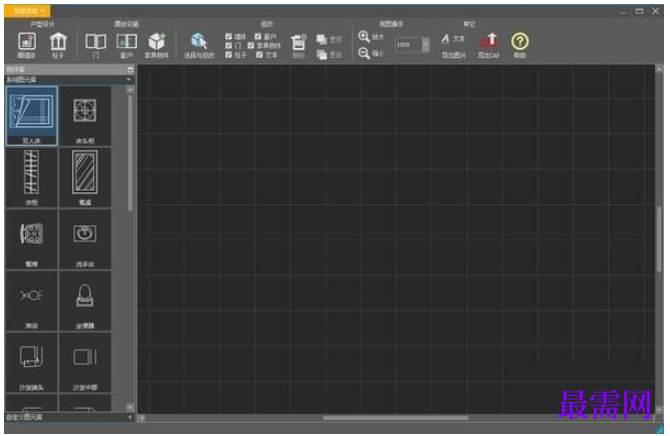Toggle the window (窗户) checkbox
The height and width of the screenshot is (436, 670).
[258, 37]
